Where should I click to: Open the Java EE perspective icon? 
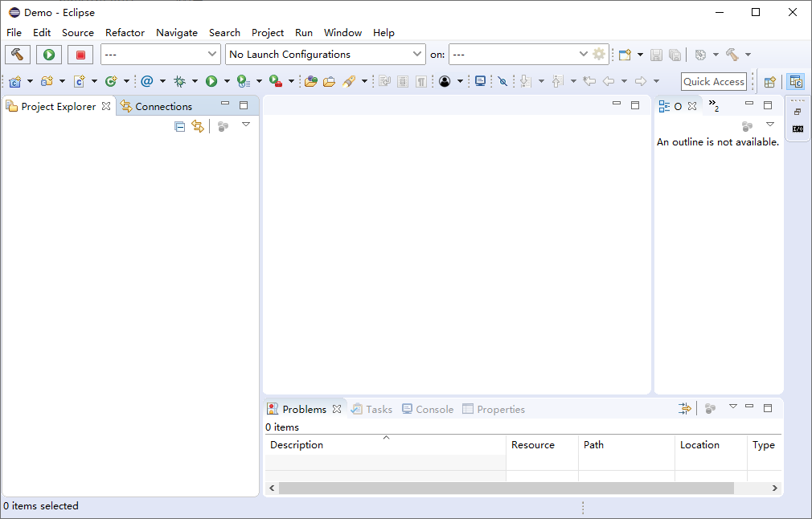pyautogui.click(x=796, y=81)
